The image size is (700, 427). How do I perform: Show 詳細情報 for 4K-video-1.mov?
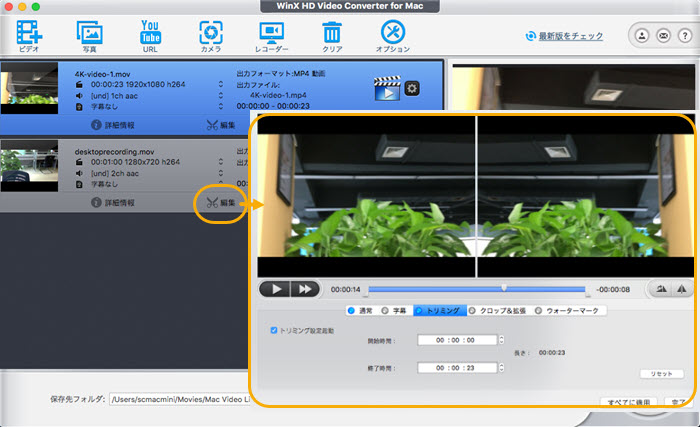tap(112, 125)
